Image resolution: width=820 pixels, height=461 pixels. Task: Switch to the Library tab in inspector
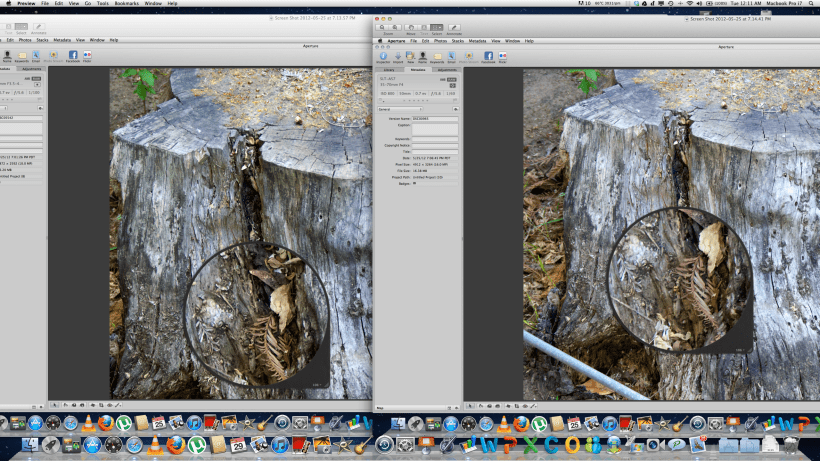[x=389, y=70]
